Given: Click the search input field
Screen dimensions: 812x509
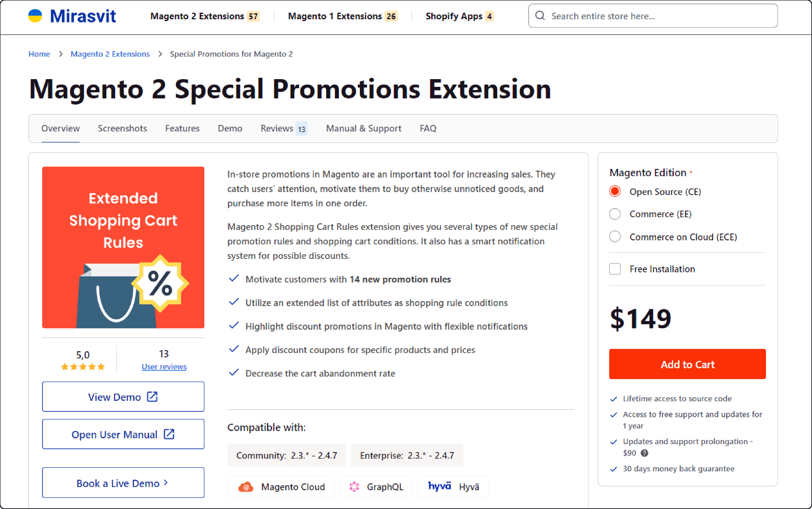Looking at the screenshot, I should [652, 16].
